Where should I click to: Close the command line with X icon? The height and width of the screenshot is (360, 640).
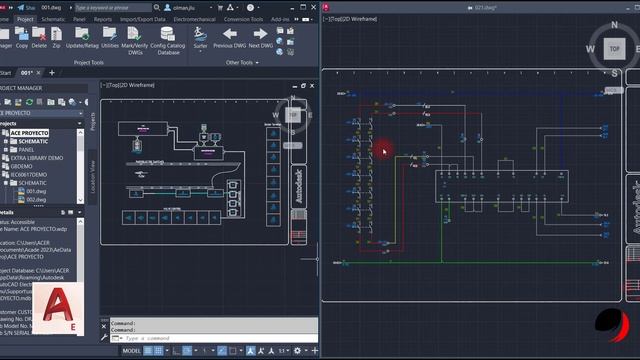pos(104,326)
